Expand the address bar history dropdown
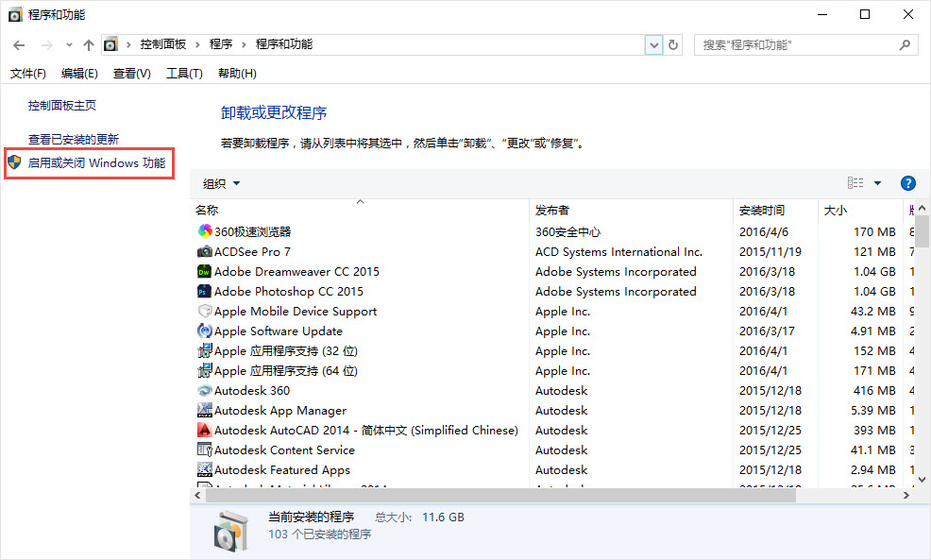 click(653, 45)
